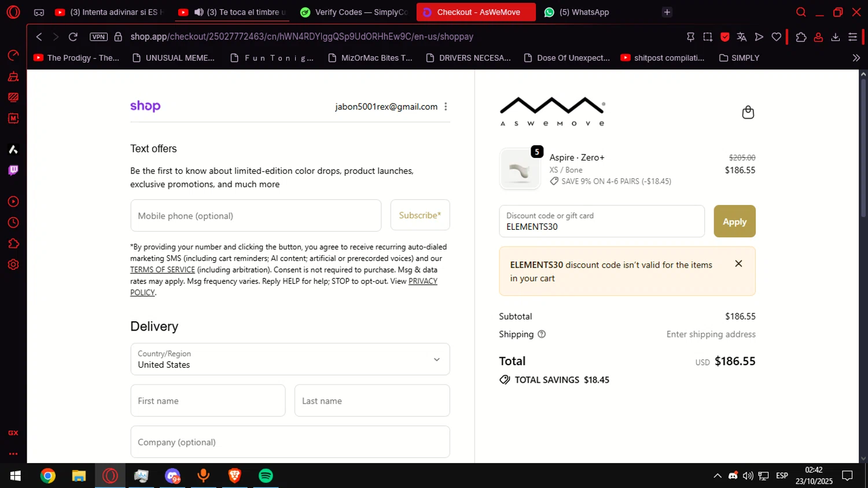868x488 pixels.
Task: Expand the Country/Region dropdown
Action: [290, 359]
